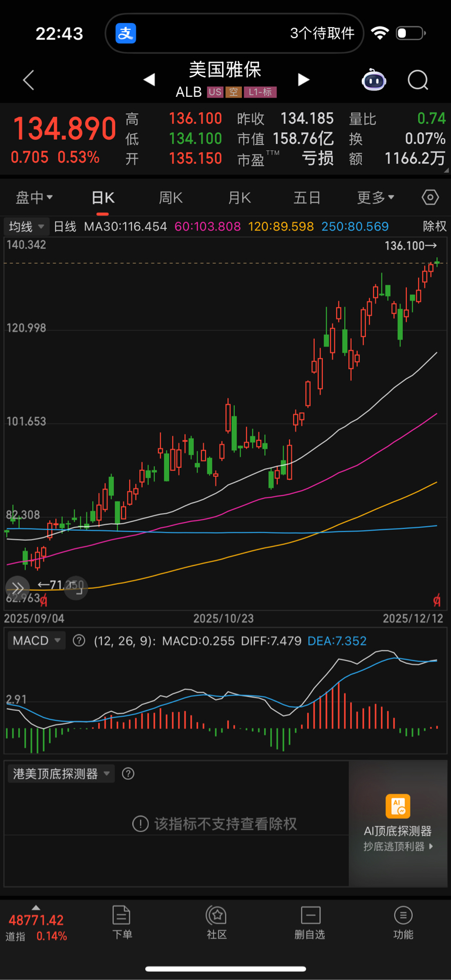Tap the 2025/10/23 date label
This screenshot has width=451, height=980.
tap(224, 618)
